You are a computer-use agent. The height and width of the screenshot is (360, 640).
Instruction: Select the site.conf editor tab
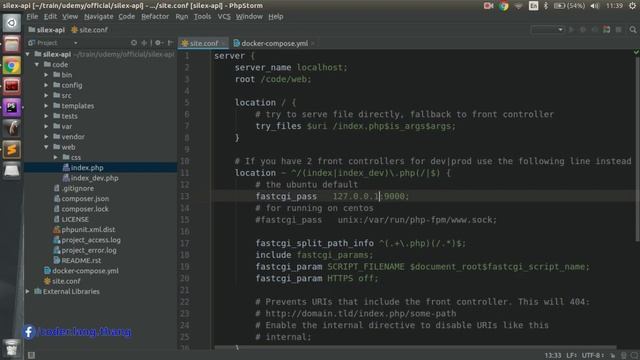click(203, 43)
